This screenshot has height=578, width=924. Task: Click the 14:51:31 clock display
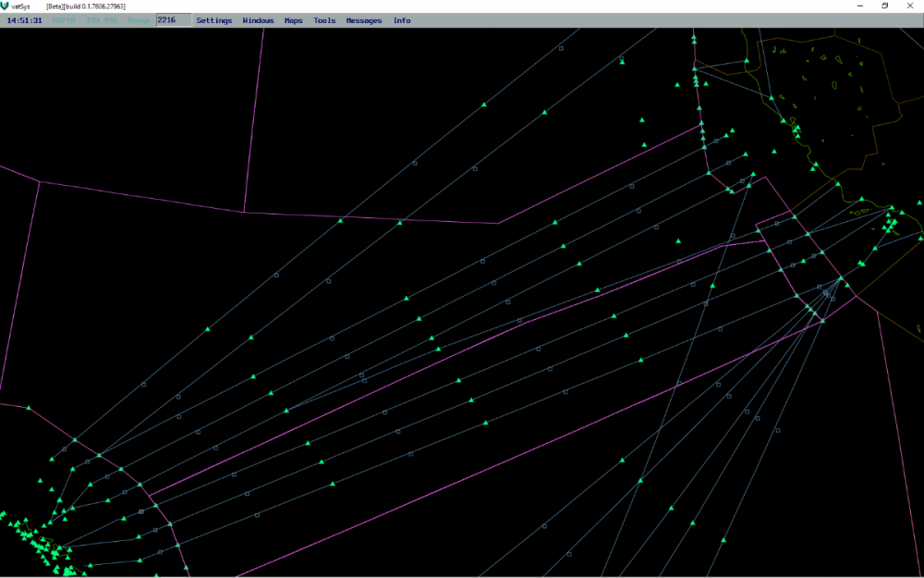(24, 20)
